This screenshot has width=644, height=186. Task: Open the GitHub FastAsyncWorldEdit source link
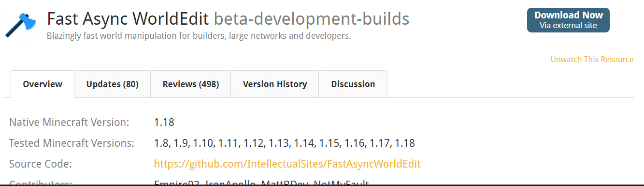pyautogui.click(x=287, y=164)
